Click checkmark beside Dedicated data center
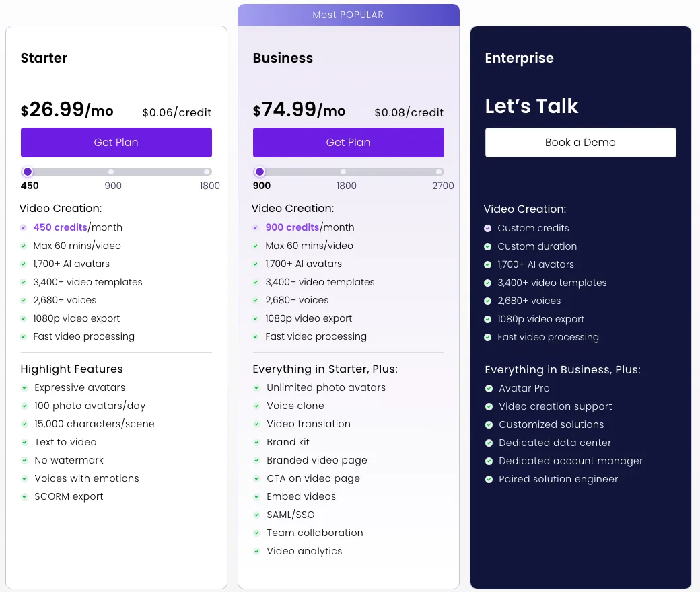 coord(489,443)
